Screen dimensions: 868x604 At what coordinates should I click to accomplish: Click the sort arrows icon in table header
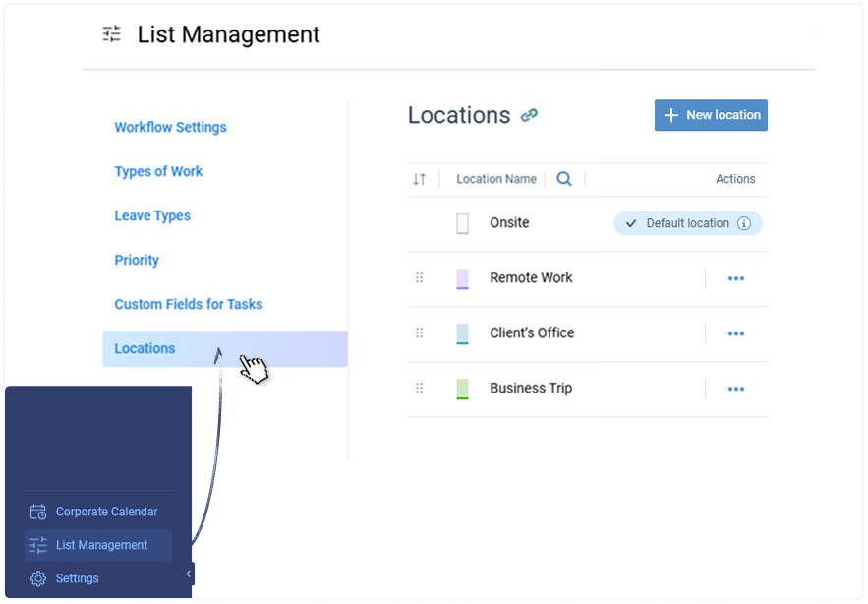point(420,179)
